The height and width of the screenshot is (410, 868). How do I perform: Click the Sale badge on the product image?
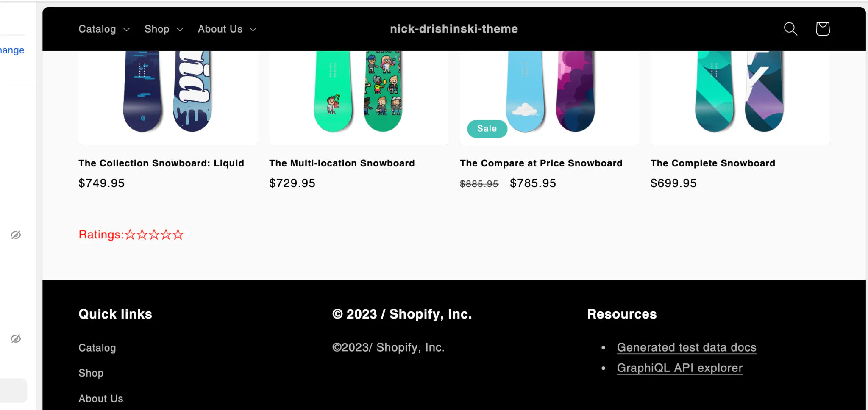tap(487, 129)
